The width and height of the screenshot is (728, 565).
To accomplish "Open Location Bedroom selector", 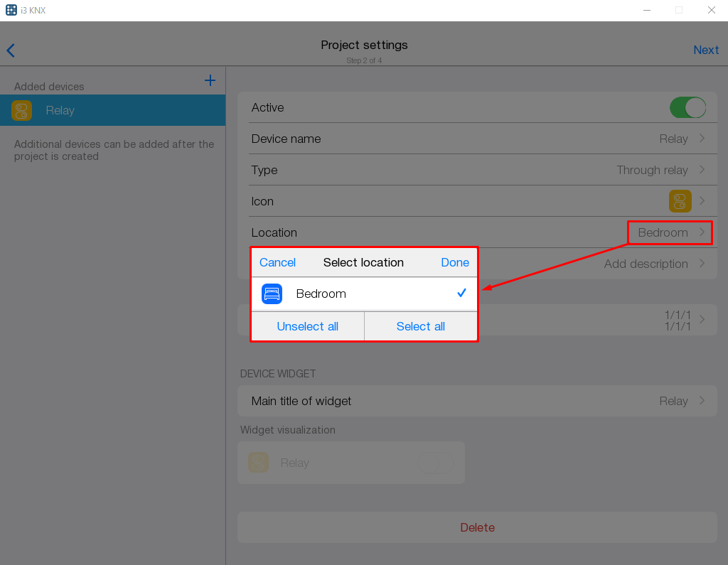I will [x=669, y=232].
